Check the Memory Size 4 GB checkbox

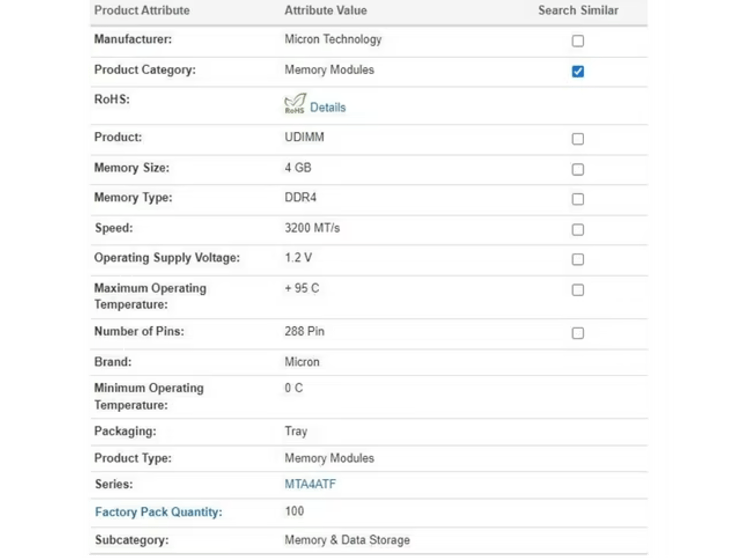coord(578,170)
